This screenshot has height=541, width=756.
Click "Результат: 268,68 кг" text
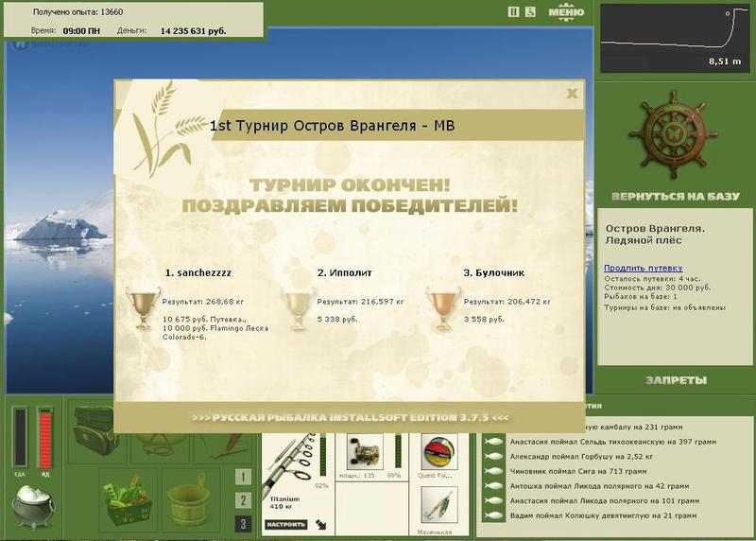tap(203, 302)
